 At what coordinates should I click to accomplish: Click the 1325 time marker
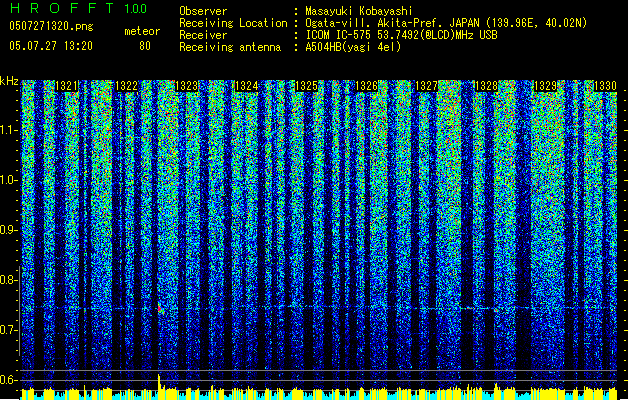pyautogui.click(x=306, y=86)
